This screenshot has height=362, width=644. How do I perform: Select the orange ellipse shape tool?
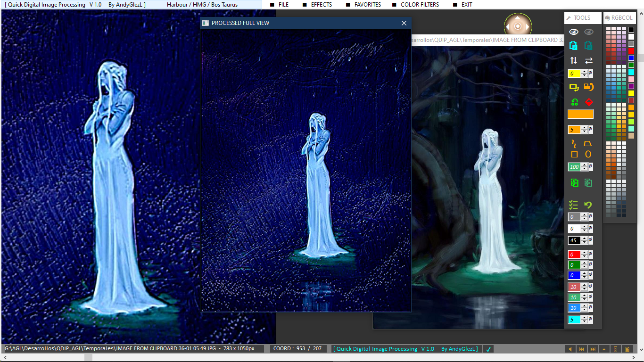[588, 154]
